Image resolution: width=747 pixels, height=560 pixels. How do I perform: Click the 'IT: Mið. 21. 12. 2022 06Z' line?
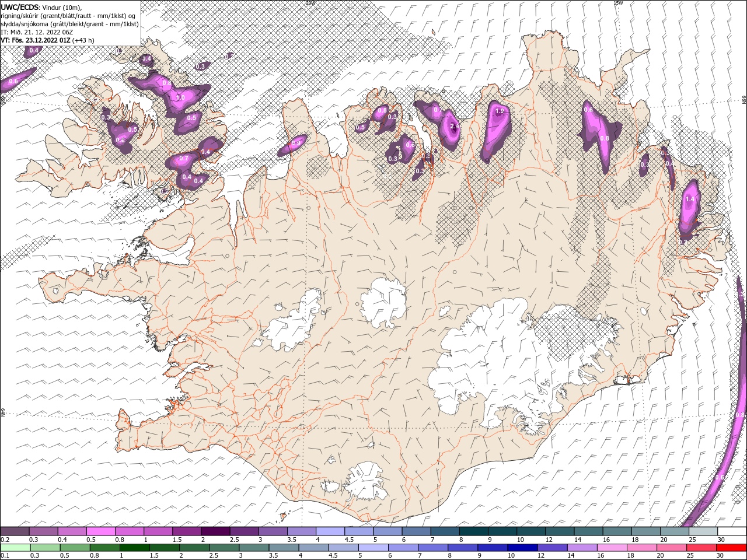point(37,32)
